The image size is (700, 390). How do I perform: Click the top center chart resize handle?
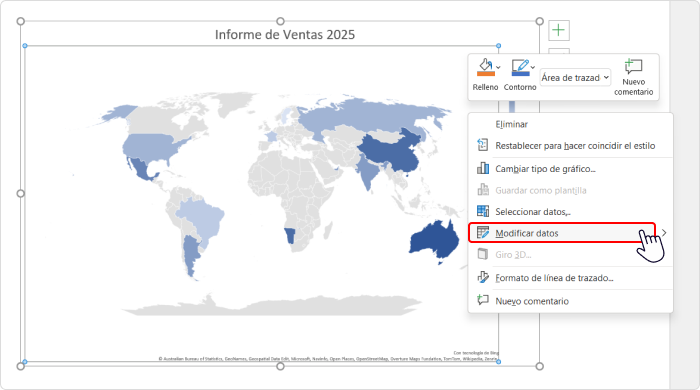[x=280, y=21]
